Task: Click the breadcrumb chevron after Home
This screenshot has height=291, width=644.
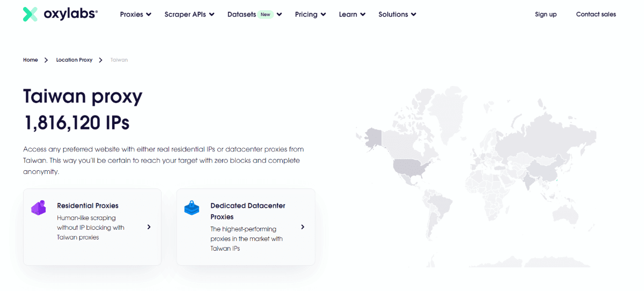Action: pyautogui.click(x=47, y=60)
